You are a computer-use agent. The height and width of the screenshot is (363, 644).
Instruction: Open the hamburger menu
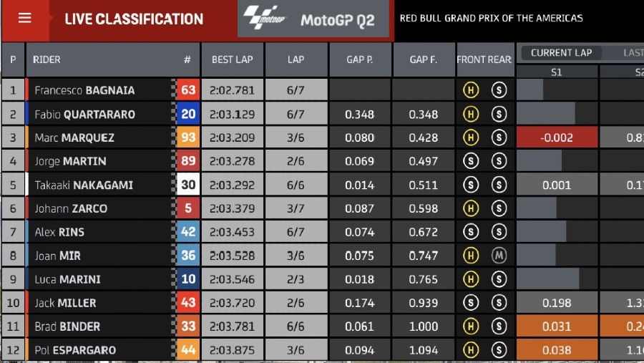[x=25, y=18]
